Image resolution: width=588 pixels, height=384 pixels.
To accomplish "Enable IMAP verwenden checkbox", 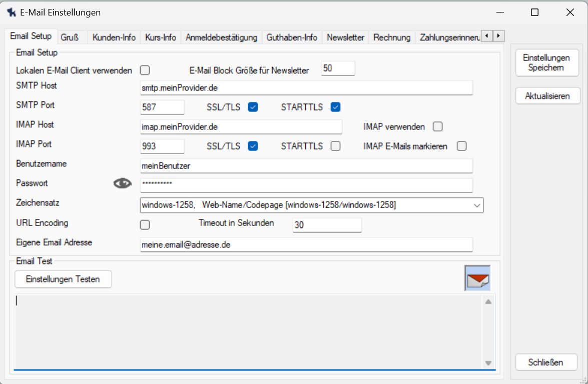I will pos(438,126).
